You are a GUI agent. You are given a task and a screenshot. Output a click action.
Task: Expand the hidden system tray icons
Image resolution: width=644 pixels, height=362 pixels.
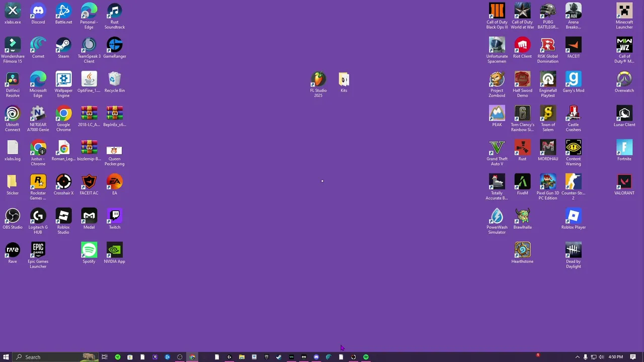(x=577, y=357)
